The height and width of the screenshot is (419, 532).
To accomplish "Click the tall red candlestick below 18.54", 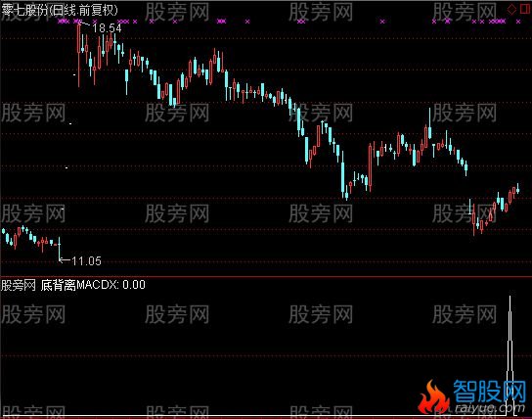I will click(79, 56).
